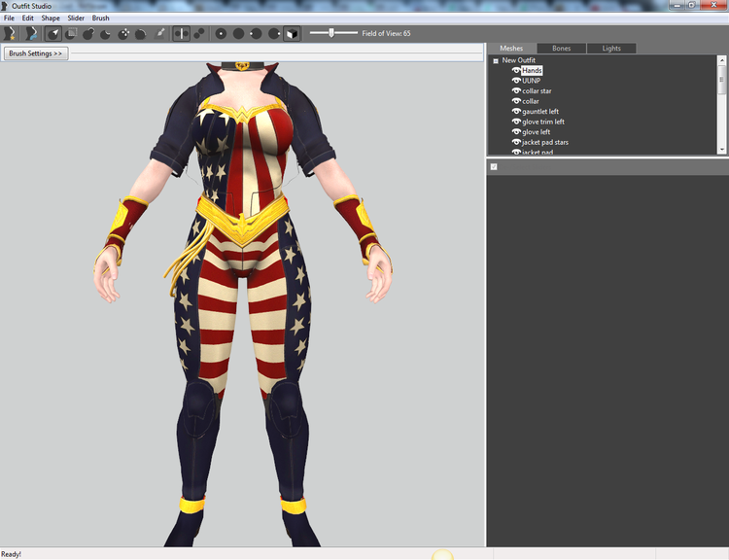Image resolution: width=729 pixels, height=560 pixels.
Task: Hide the UUNP mesh via eye icon
Action: pos(516,81)
